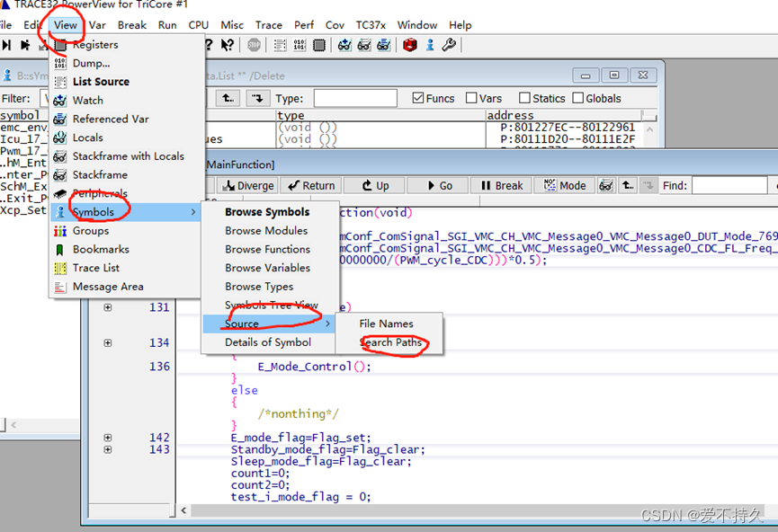Click the Type input field
Image resolution: width=778 pixels, height=532 pixels.
[x=355, y=98]
